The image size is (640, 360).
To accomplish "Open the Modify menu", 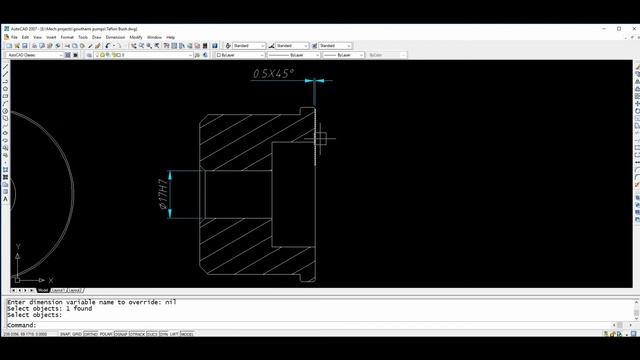I will coord(136,37).
